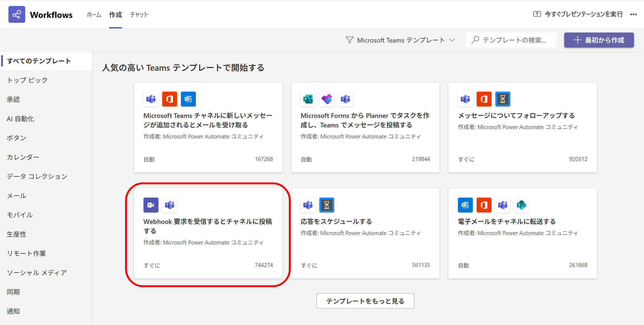Choose the 同期 category

(x=46, y=292)
